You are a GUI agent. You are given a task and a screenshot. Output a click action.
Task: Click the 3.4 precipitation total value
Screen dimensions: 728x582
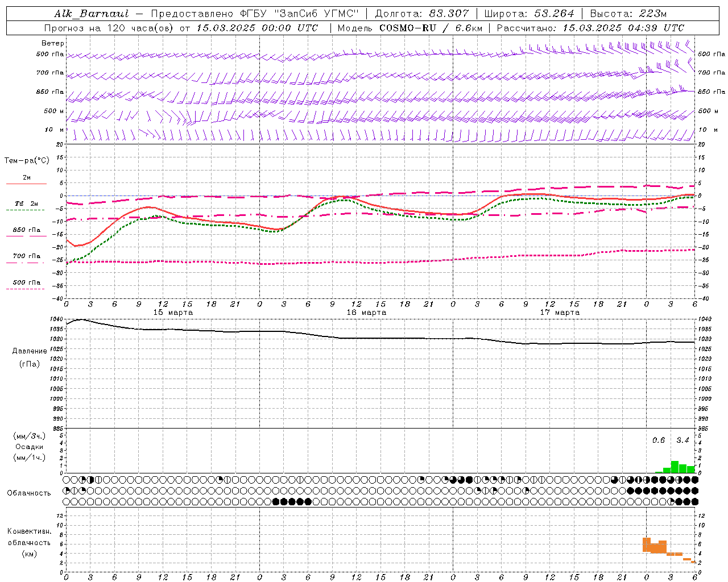(682, 440)
